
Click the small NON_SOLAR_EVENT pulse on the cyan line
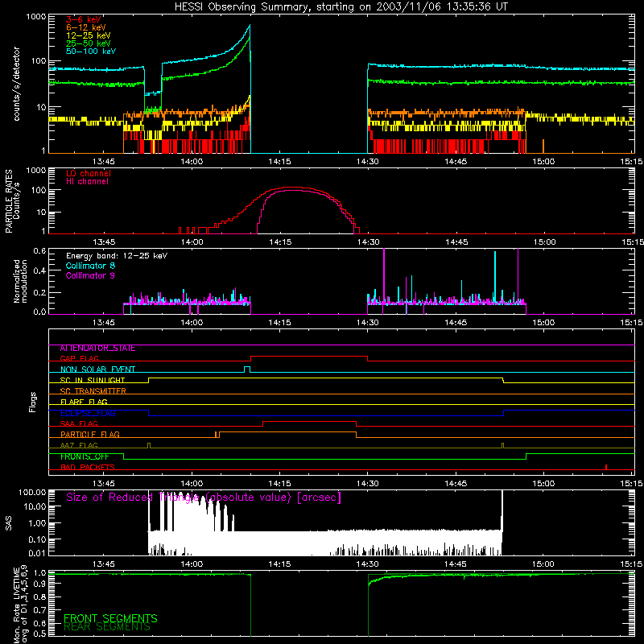[247, 369]
